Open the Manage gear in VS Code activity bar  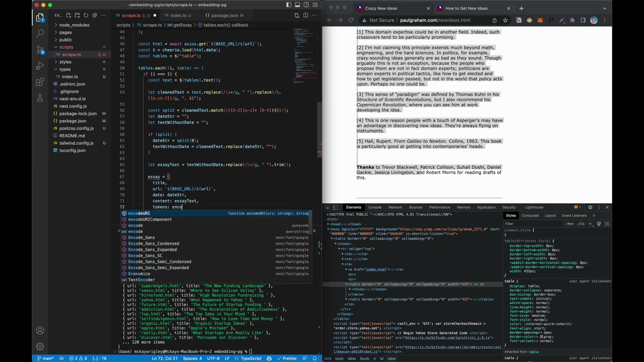[40, 346]
